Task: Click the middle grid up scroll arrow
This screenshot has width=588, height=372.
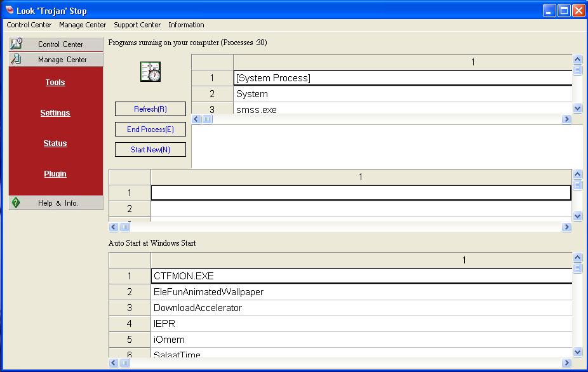Action: tap(577, 174)
